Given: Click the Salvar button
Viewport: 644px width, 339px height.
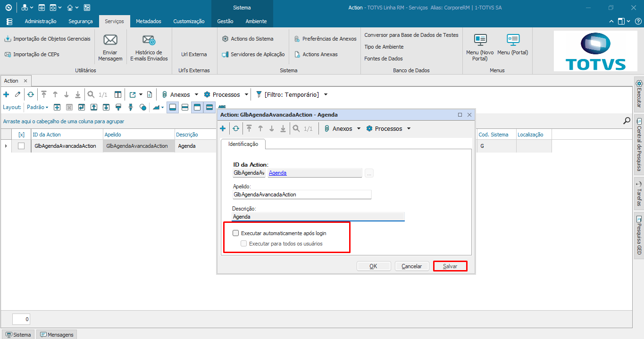Looking at the screenshot, I should (450, 266).
